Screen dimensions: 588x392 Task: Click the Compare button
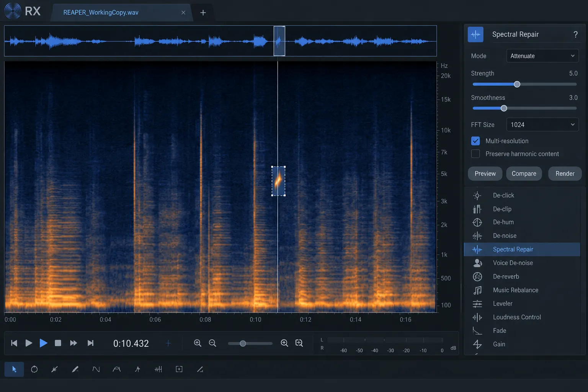click(x=524, y=174)
